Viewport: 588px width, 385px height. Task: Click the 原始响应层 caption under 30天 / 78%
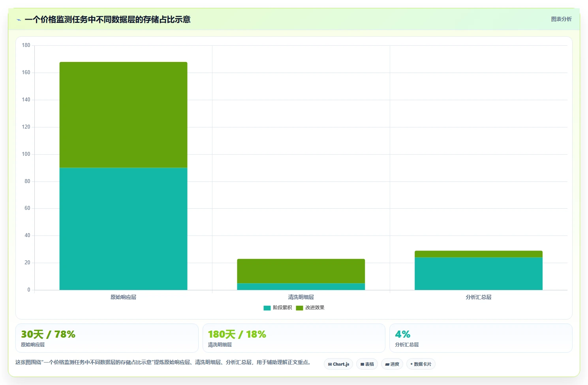pos(33,345)
